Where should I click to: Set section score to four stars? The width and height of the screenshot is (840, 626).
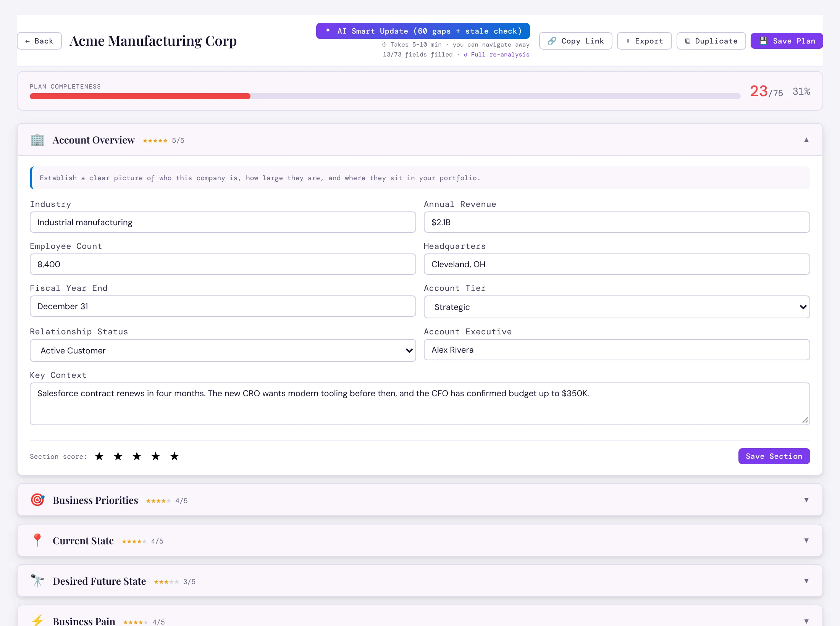point(155,456)
